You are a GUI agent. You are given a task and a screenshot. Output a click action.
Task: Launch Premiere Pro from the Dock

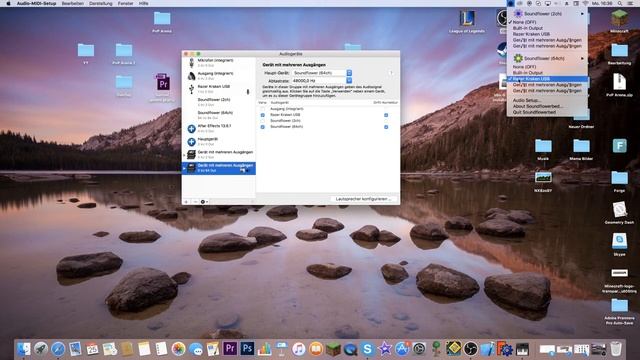click(x=230, y=349)
